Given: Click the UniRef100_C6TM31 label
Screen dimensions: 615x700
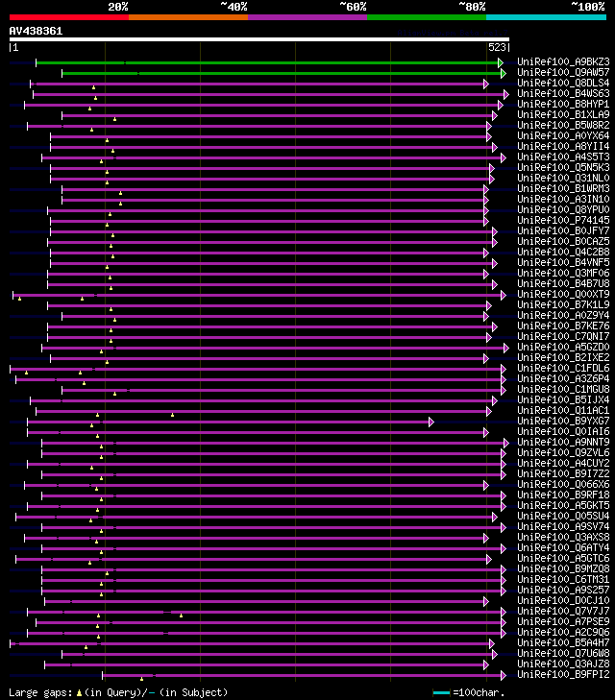Looking at the screenshot, I should (563, 579).
